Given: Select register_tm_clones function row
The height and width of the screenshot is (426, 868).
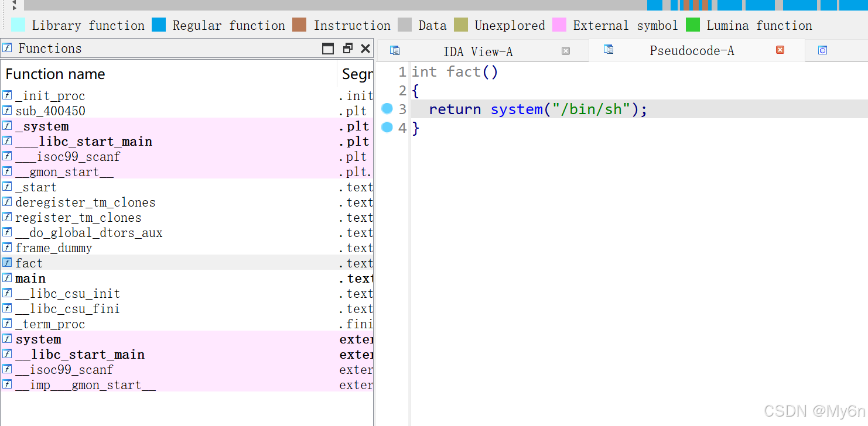Looking at the screenshot, I should pyautogui.click(x=187, y=218).
